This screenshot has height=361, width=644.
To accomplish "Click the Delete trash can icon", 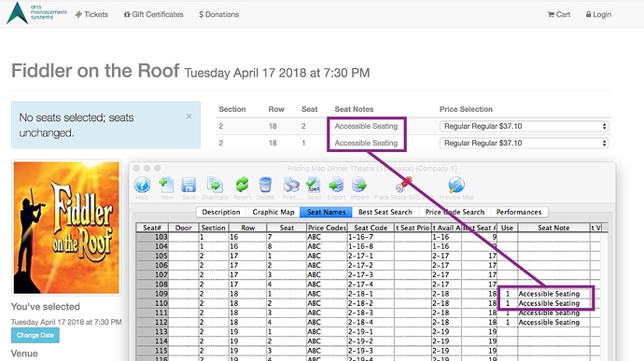I will [265, 186].
